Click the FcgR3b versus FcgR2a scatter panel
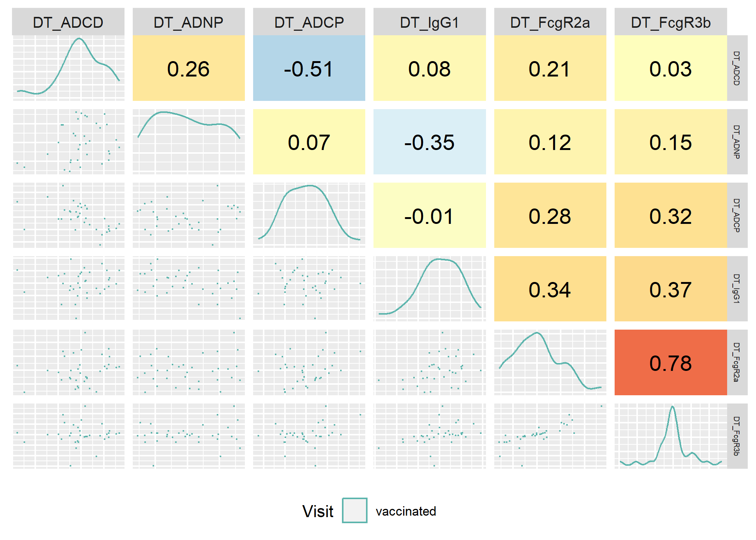 [x=550, y=436]
